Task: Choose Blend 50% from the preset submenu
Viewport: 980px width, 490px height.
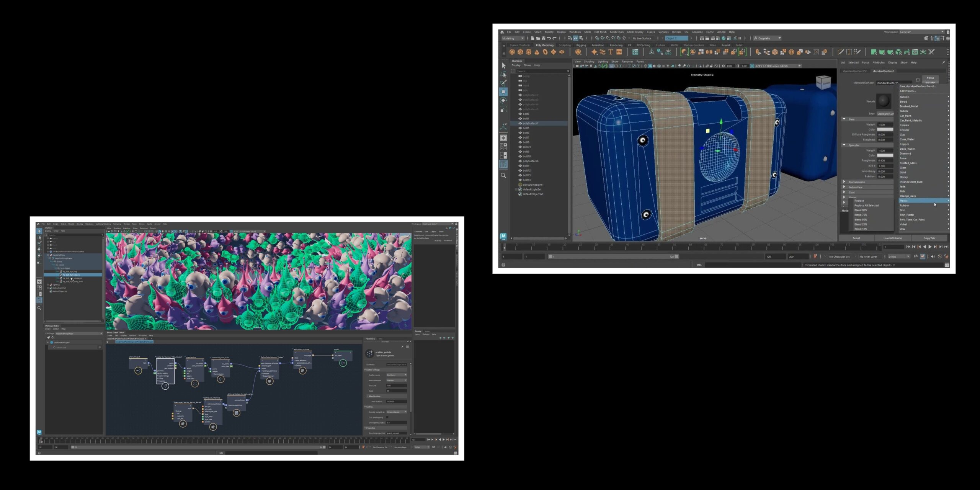Action: tap(861, 220)
